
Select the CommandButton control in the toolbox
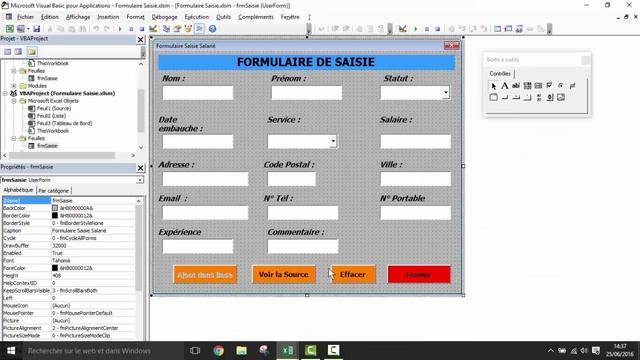(x=505, y=97)
